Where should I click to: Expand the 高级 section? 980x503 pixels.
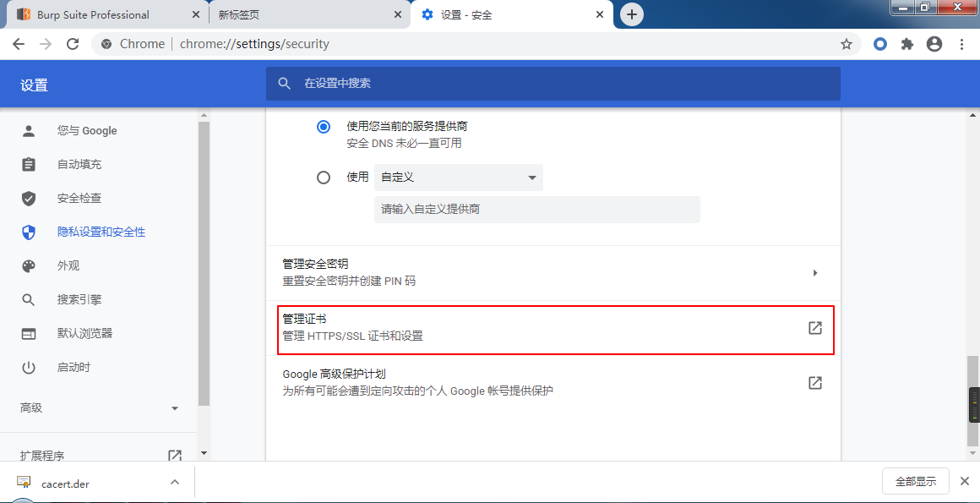click(x=100, y=408)
